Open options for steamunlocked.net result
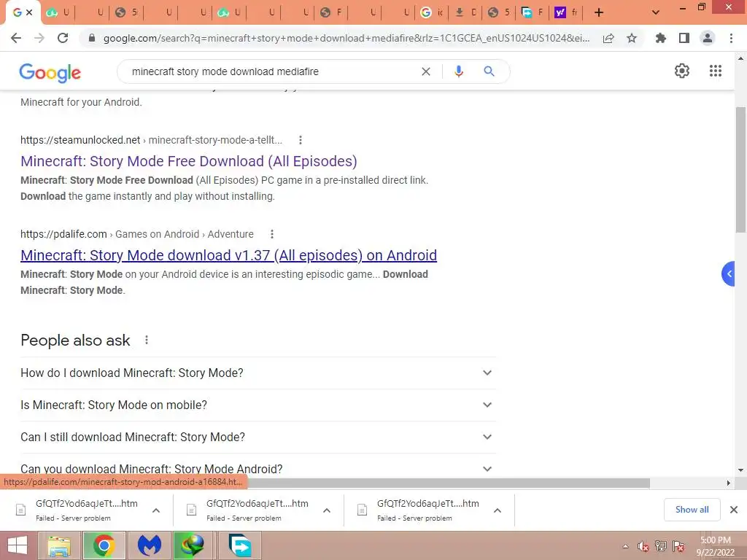Screen dimensions: 747x560 point(300,140)
